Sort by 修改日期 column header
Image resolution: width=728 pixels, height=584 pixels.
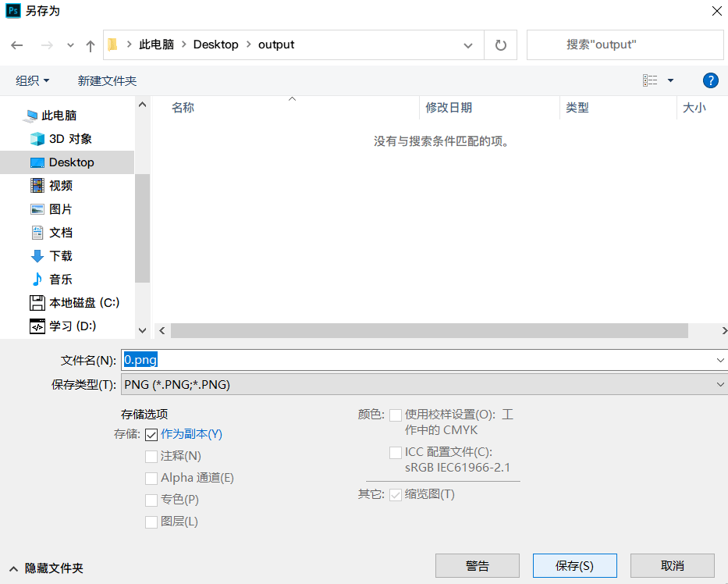tap(449, 108)
